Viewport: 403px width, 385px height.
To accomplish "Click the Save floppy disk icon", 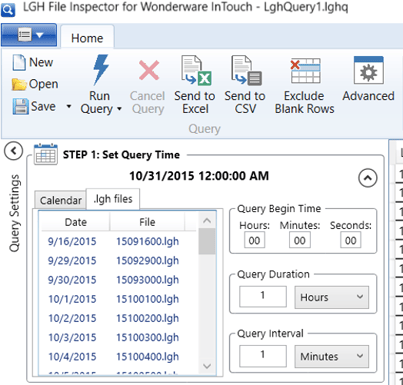I will pyautogui.click(x=20, y=107).
